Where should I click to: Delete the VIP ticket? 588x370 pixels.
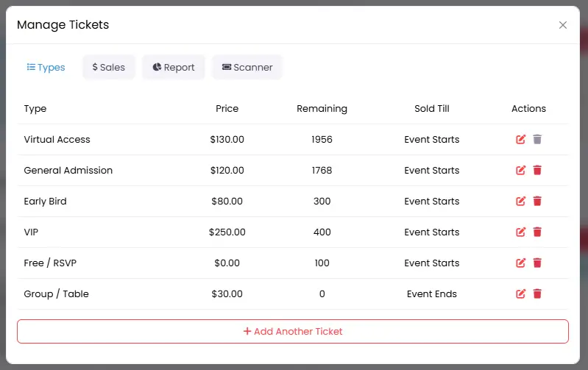click(x=537, y=232)
